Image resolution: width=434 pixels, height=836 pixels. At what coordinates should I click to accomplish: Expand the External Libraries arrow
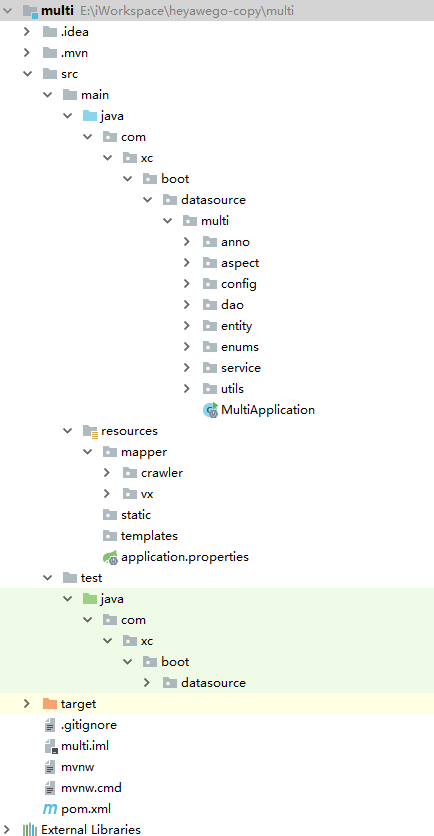pyautogui.click(x=7, y=830)
